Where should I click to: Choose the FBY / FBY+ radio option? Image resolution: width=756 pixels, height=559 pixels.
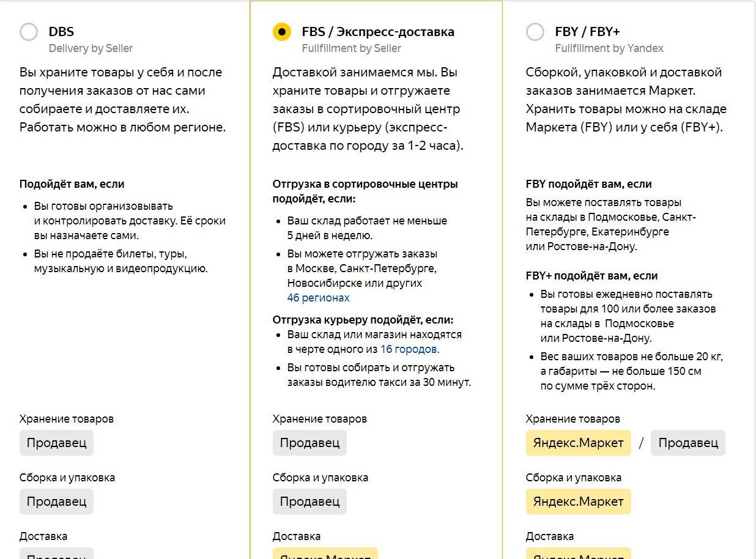click(x=535, y=32)
